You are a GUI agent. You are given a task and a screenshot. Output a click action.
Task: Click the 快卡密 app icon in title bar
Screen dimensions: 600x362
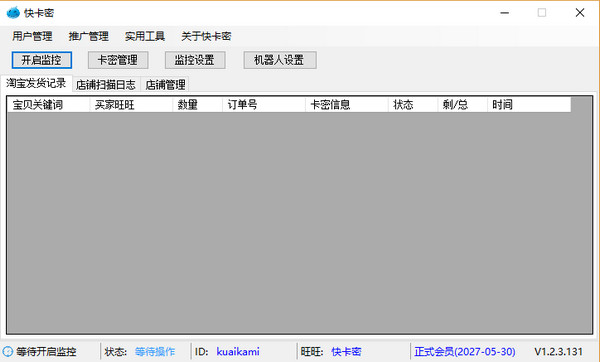(x=13, y=13)
